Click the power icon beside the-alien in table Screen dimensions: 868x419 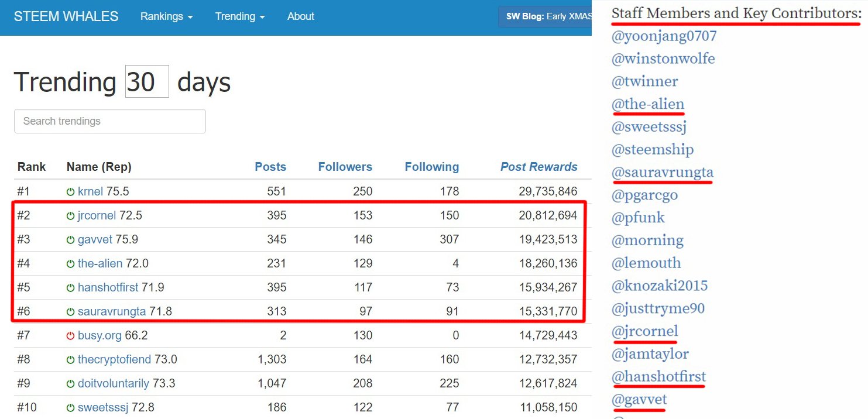(x=71, y=263)
